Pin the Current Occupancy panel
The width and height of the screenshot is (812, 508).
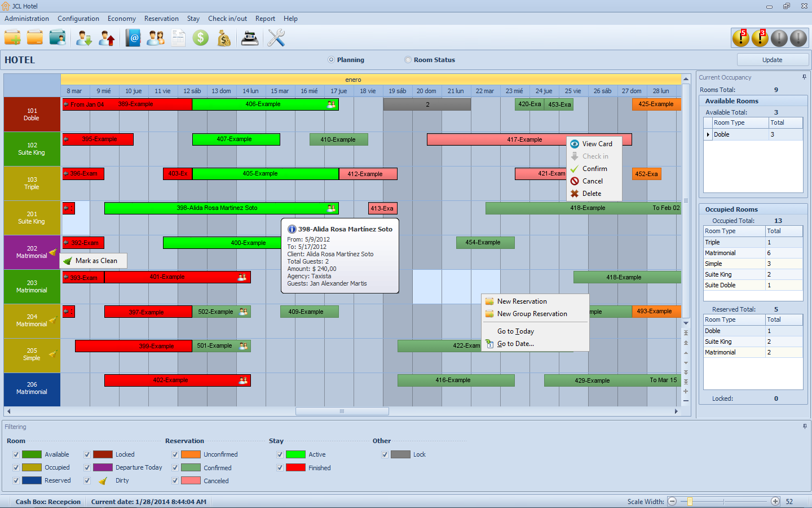804,77
